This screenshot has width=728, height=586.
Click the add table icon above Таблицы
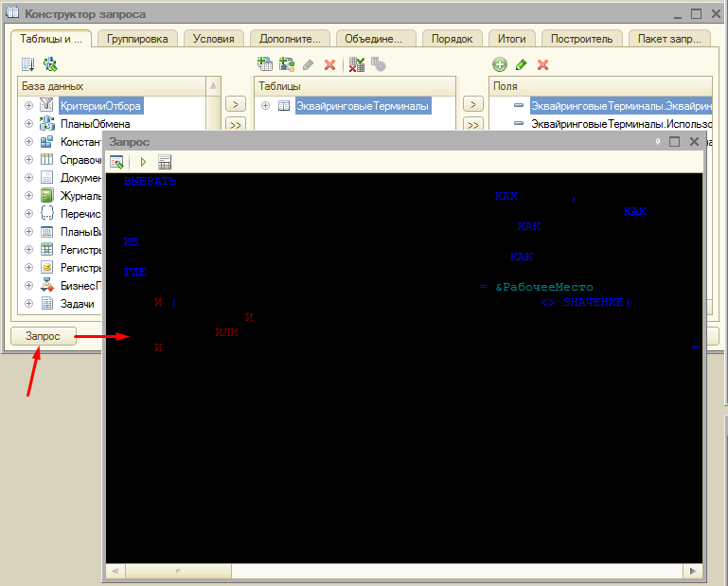point(265,64)
